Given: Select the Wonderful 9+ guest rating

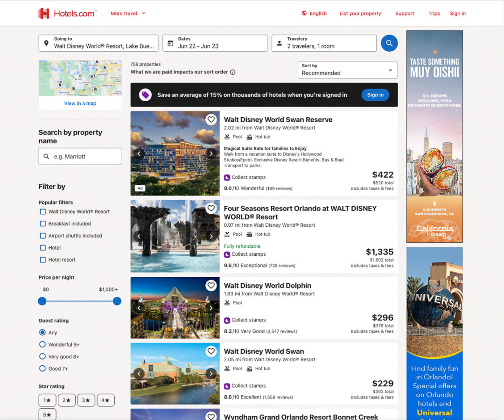Looking at the screenshot, I should 42,344.
